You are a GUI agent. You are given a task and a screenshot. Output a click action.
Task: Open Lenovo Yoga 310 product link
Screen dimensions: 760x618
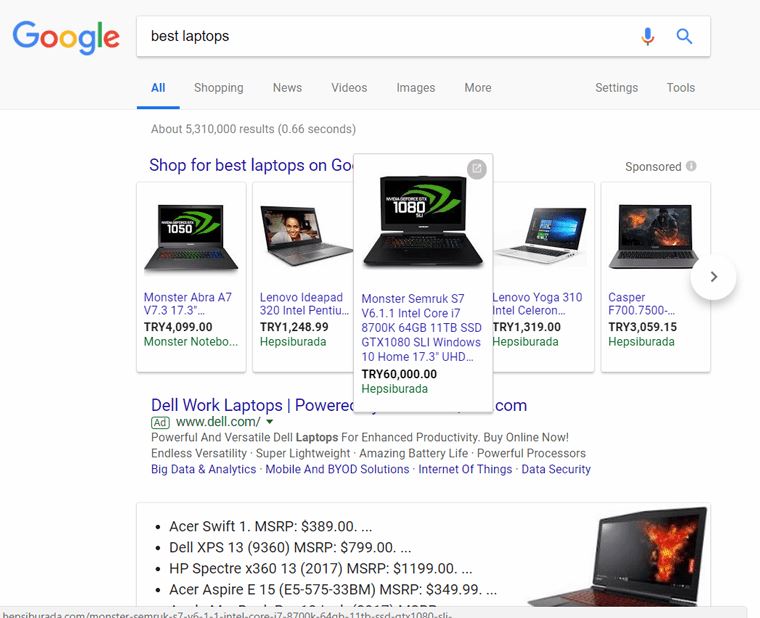[x=537, y=303]
